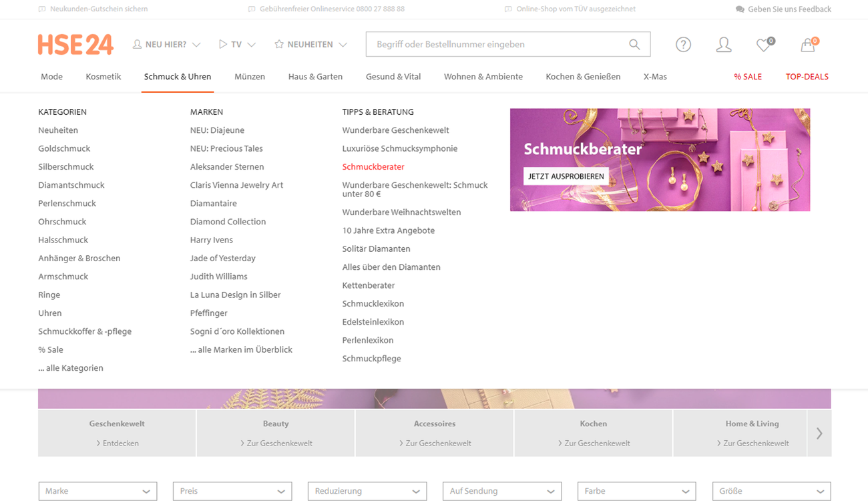Open the Wunderbare Weihnachtswelten link
The width and height of the screenshot is (868, 503).
point(401,212)
